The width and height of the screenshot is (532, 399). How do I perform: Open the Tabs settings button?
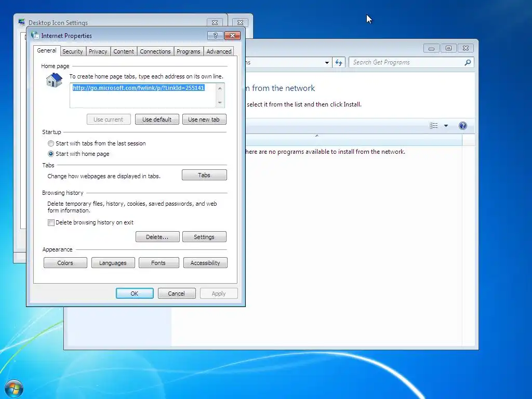pos(204,175)
